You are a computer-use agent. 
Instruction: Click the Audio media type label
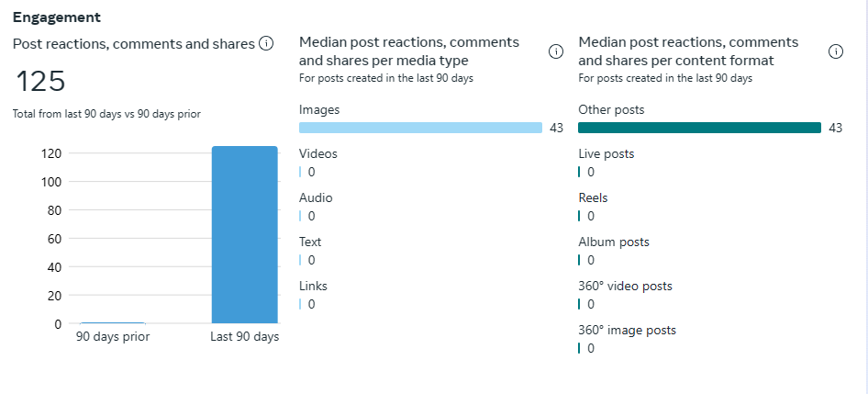316,197
